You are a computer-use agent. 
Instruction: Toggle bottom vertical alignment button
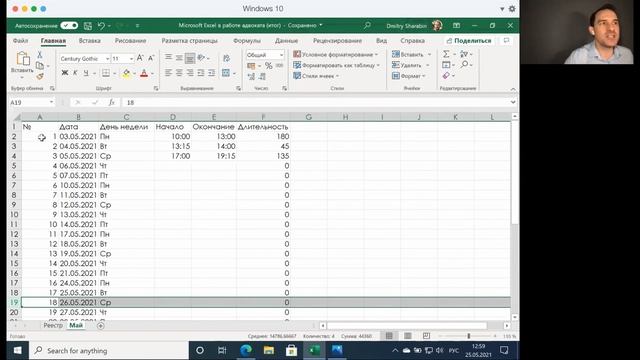tap(190, 58)
